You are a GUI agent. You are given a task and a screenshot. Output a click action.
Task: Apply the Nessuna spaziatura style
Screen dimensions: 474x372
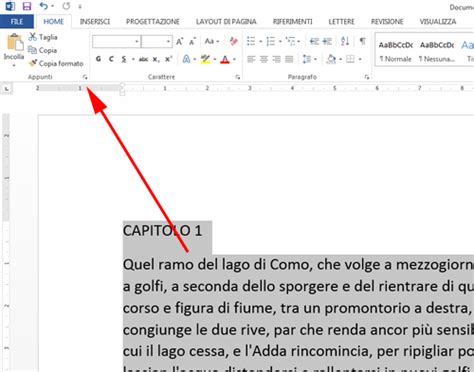(437, 51)
